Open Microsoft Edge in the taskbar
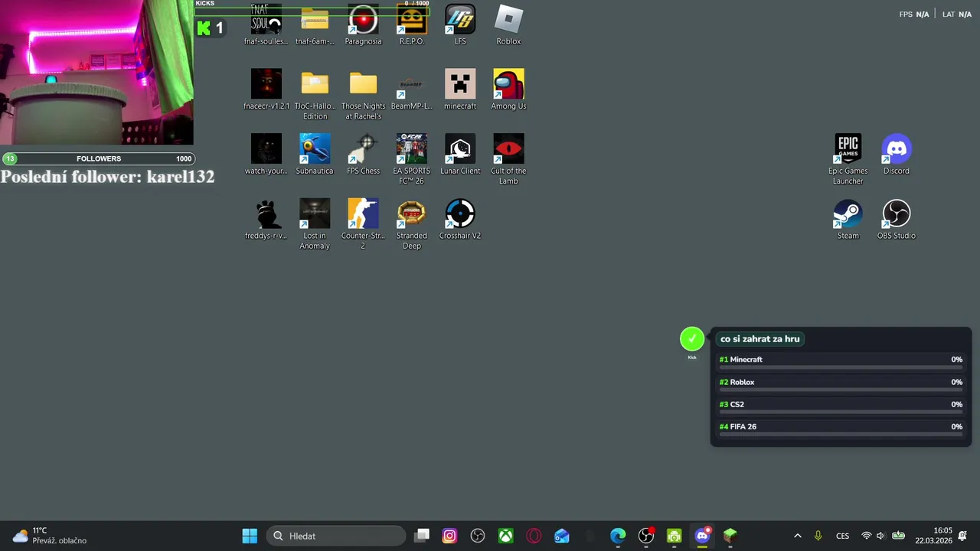 click(618, 536)
